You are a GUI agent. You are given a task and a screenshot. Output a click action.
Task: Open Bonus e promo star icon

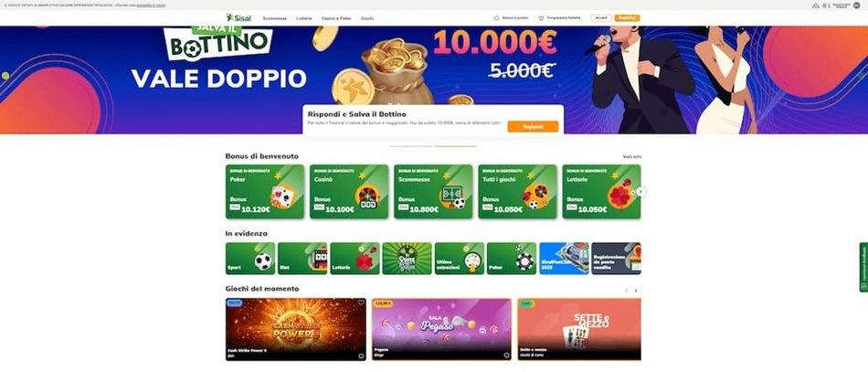pos(496,17)
